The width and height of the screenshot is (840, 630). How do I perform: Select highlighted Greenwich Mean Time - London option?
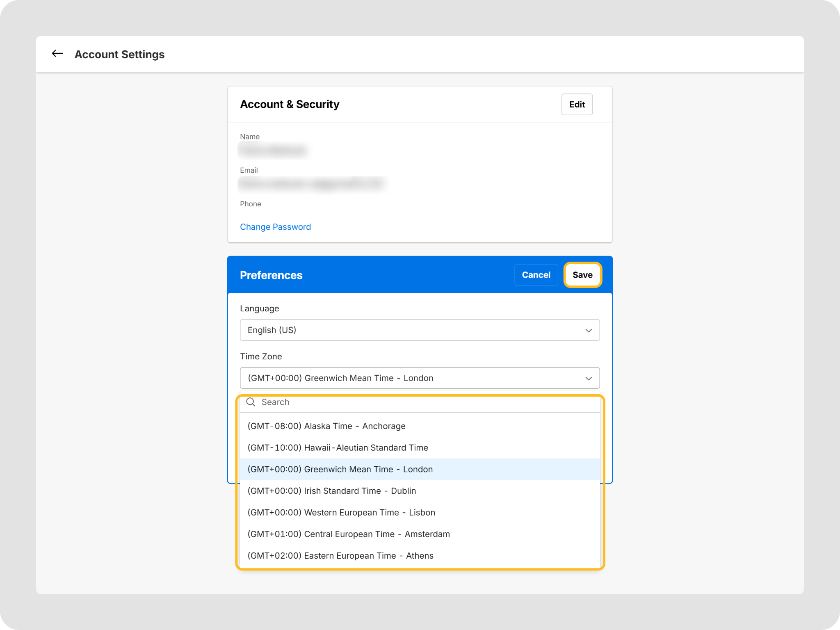[340, 469]
